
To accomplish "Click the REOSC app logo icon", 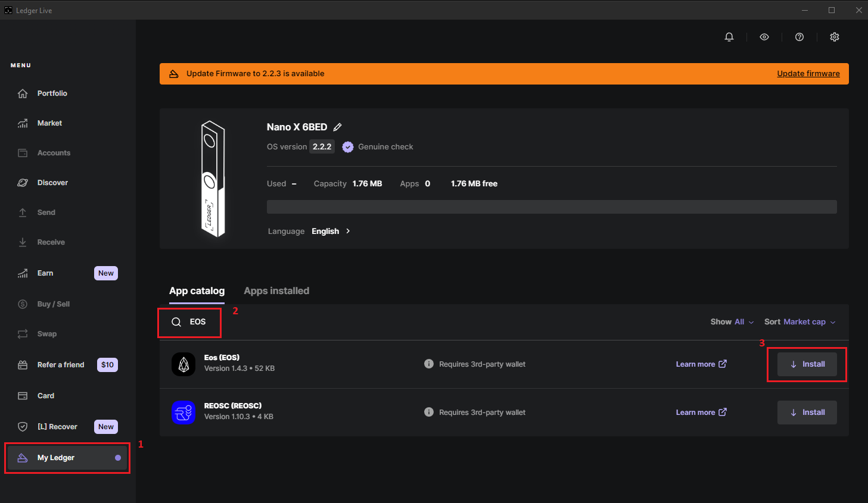I will 183,413.
